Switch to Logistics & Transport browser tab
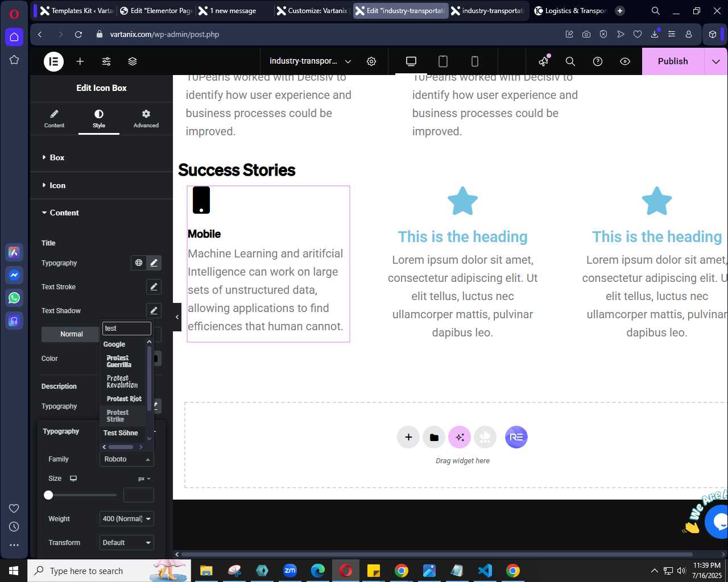The image size is (728, 582). pyautogui.click(x=570, y=11)
